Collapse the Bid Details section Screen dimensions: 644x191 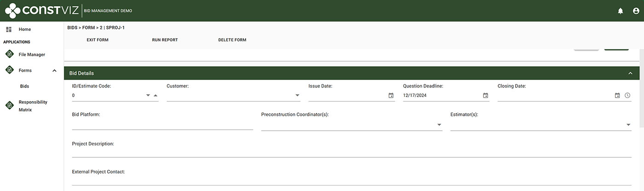point(630,73)
